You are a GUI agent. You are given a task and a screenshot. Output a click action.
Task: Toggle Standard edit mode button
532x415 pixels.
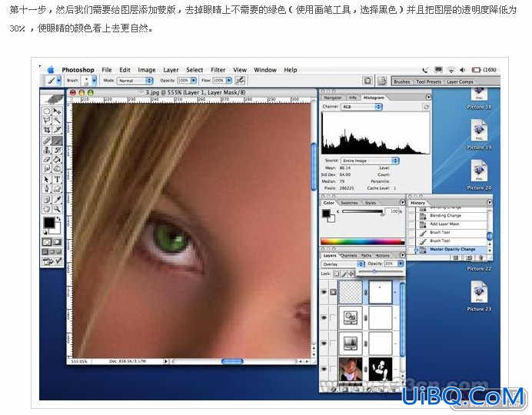click(x=47, y=242)
